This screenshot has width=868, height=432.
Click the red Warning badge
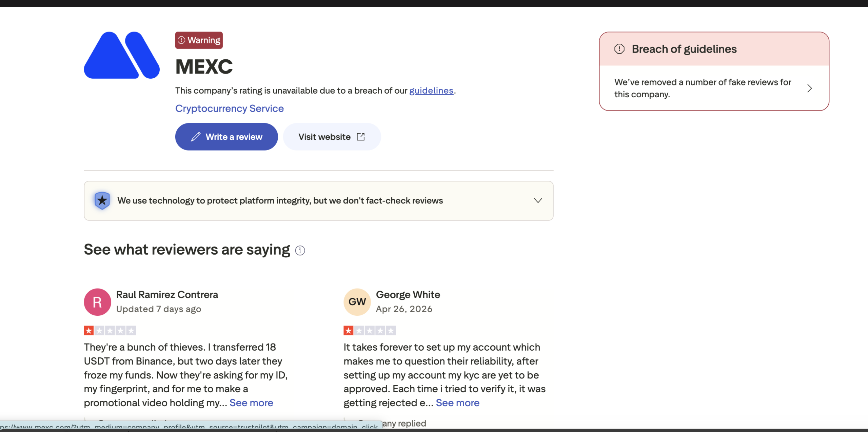199,40
